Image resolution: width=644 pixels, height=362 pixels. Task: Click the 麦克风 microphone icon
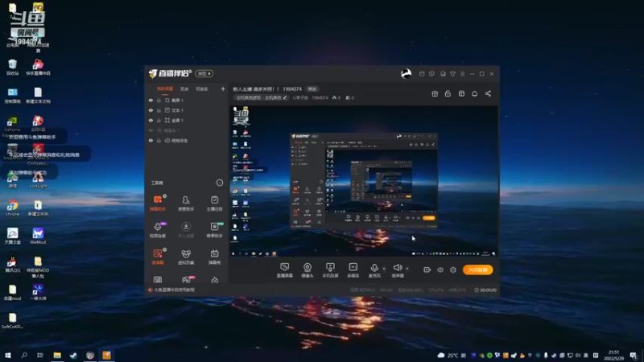(374, 268)
